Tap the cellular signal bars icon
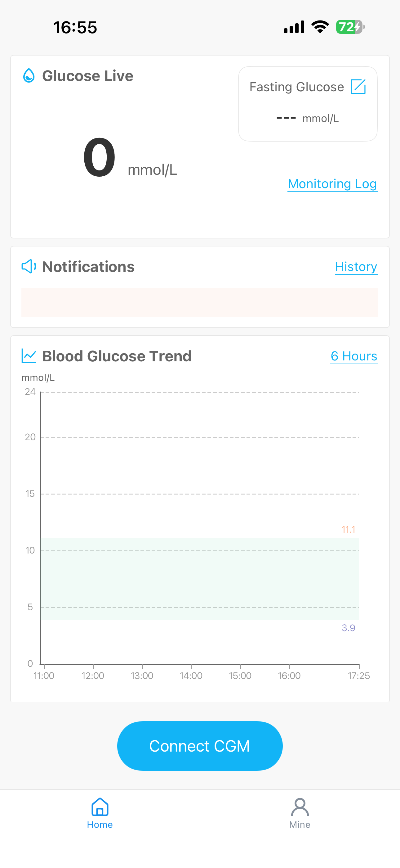400x868 pixels. [x=294, y=27]
